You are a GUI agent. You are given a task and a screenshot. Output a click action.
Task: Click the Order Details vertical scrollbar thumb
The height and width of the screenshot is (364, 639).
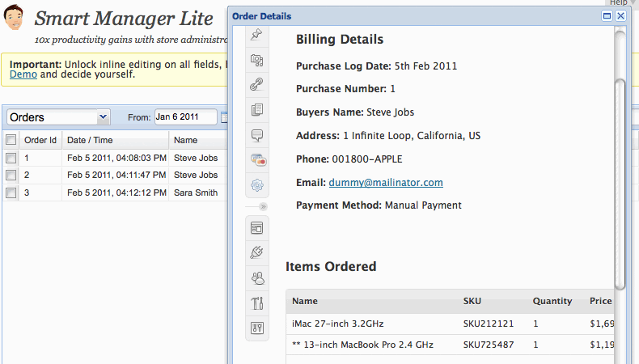pos(620,184)
